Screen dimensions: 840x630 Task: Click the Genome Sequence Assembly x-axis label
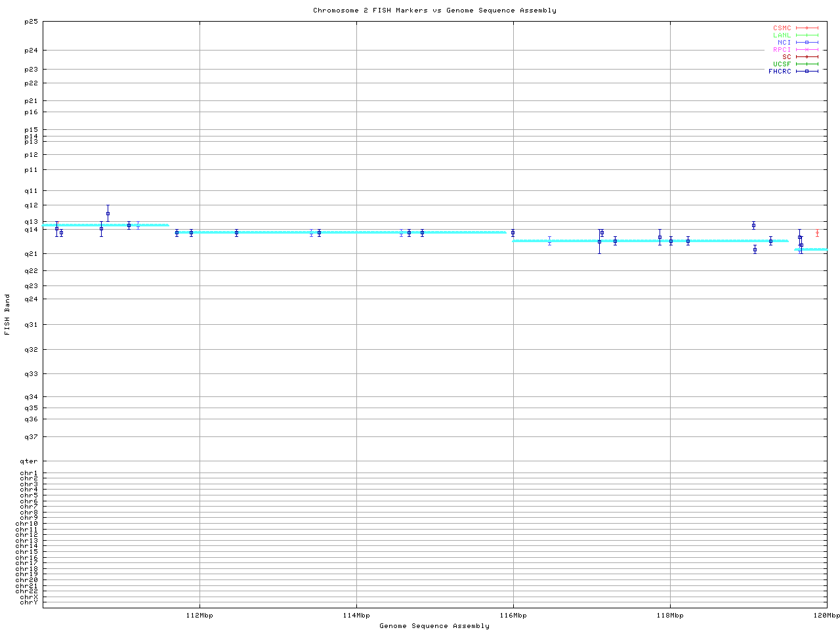point(434,626)
